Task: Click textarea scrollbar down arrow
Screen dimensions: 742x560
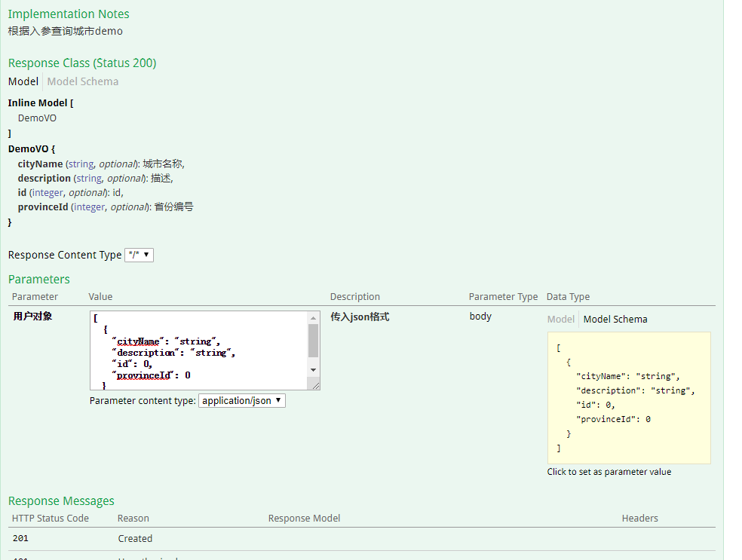Action: click(313, 370)
